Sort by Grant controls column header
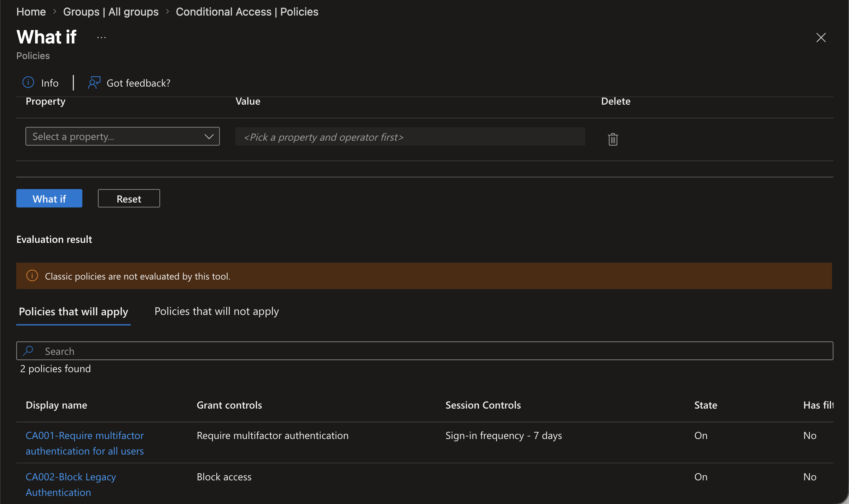 [x=229, y=405]
